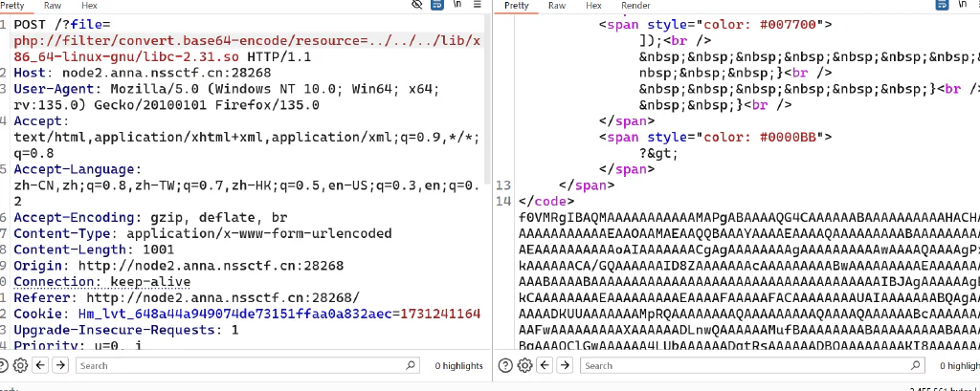The height and width of the screenshot is (391, 980).
Task: Go to previous match in request search
Action: pyautogui.click(x=40, y=365)
